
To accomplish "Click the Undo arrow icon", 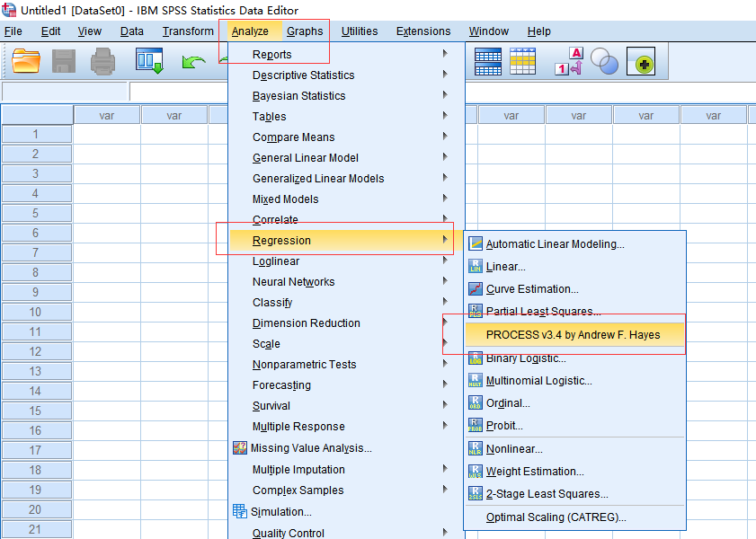I will point(193,62).
